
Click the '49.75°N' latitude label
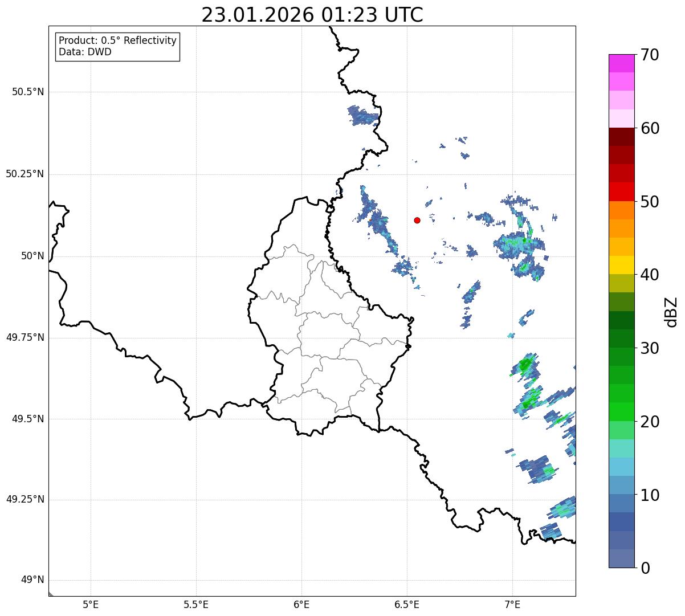pos(25,337)
